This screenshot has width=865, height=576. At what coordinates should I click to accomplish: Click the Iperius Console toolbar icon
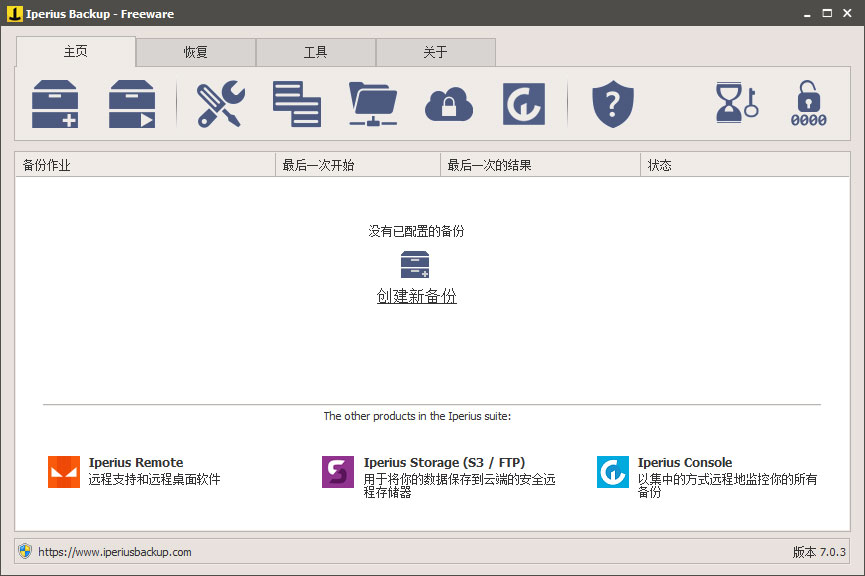pyautogui.click(x=524, y=104)
